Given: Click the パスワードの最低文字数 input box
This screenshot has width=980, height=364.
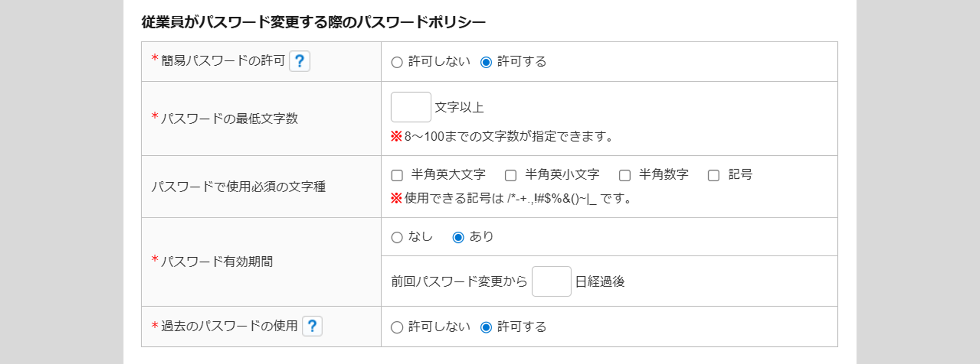Looking at the screenshot, I should pyautogui.click(x=411, y=107).
